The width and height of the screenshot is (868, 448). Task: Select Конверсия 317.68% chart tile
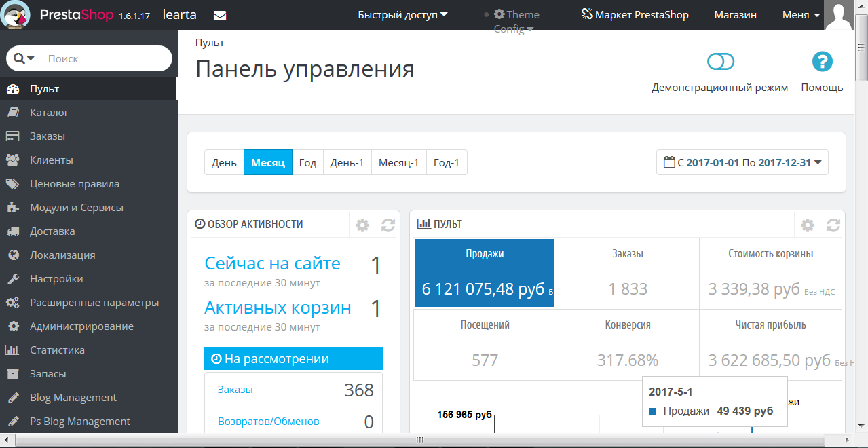628,345
